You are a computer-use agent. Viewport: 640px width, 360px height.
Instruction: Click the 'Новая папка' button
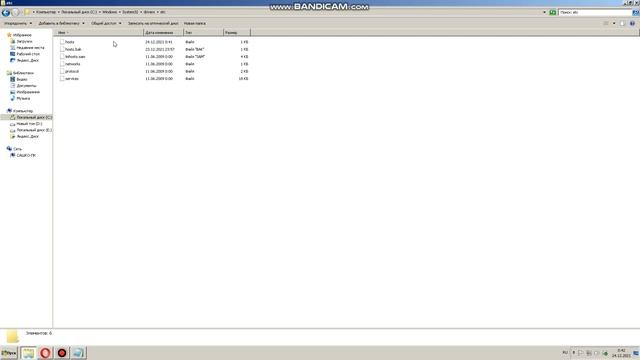point(195,23)
